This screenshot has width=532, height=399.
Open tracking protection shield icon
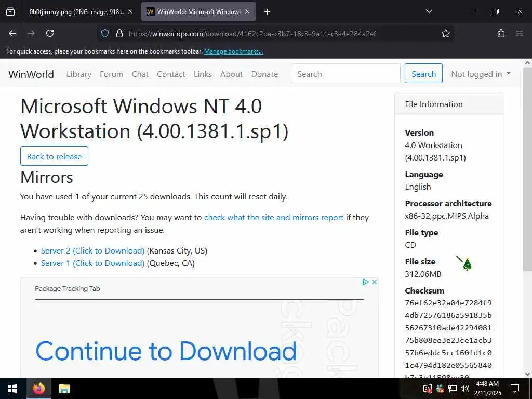[105, 33]
